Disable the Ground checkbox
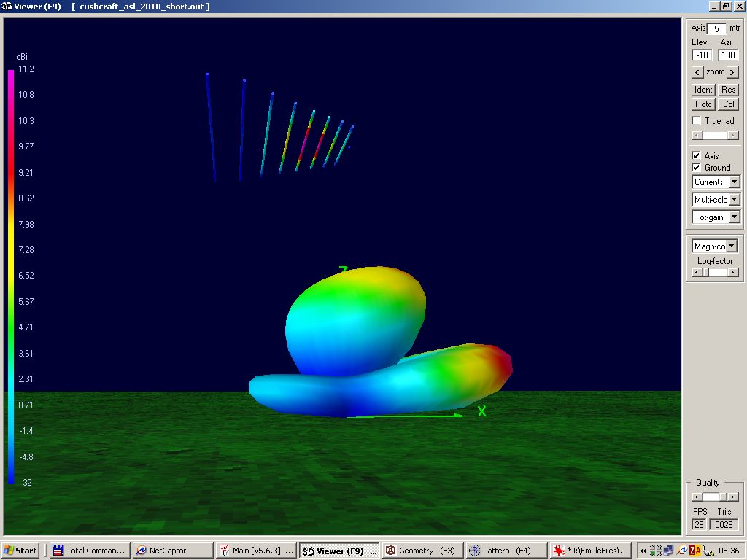Screen dimensions: 747x560 click(697, 168)
